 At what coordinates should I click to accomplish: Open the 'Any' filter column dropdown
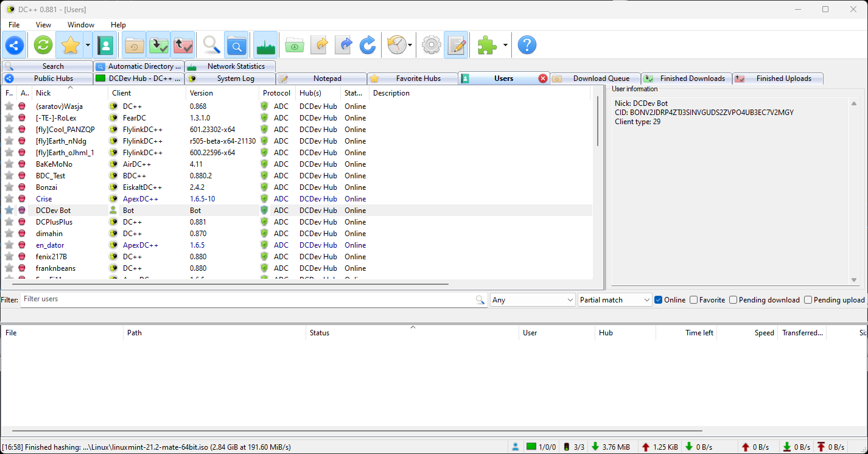click(x=533, y=300)
